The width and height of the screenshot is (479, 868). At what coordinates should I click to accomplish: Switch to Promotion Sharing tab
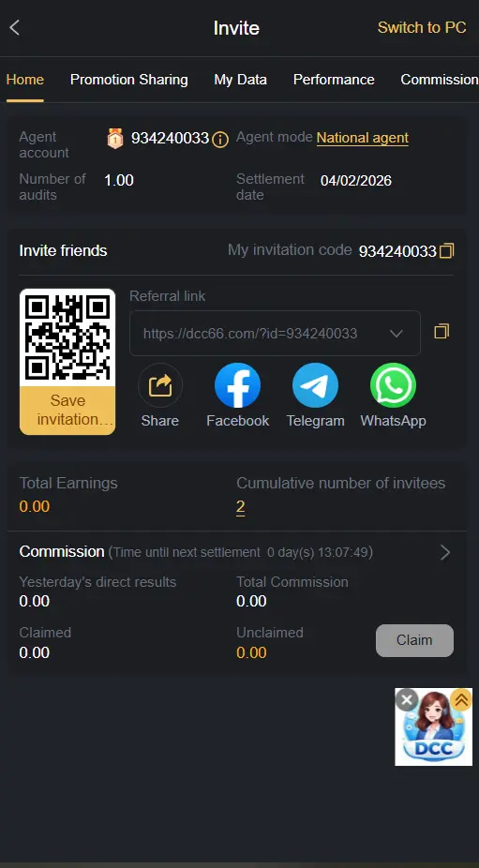tap(129, 80)
